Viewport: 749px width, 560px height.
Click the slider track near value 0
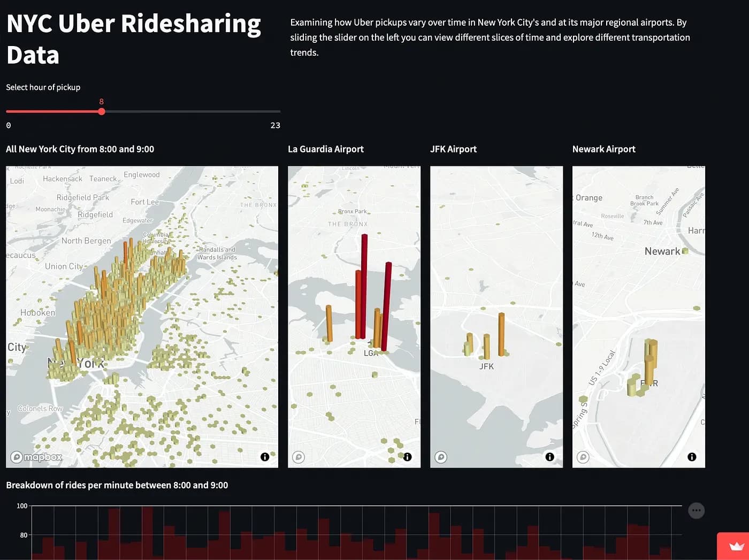[9, 111]
